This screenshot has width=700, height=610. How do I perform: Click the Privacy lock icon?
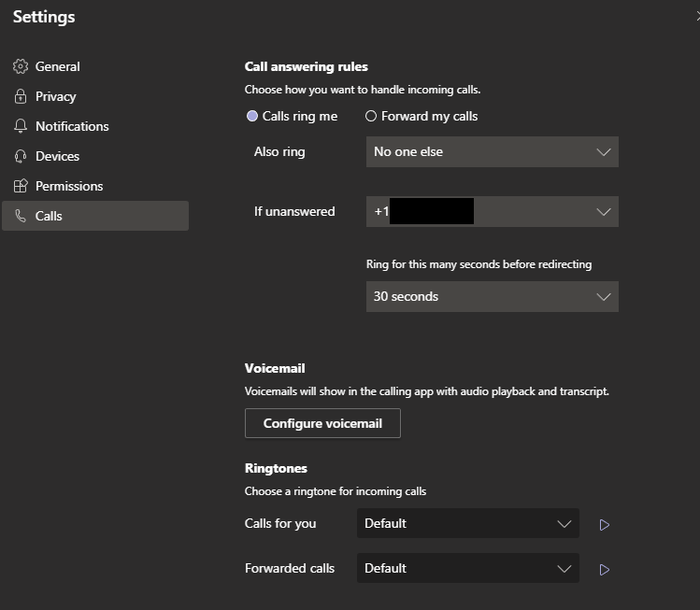21,96
